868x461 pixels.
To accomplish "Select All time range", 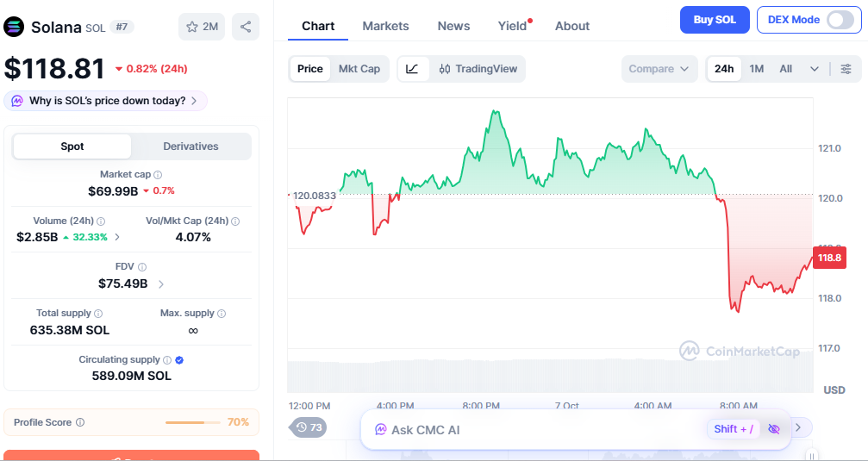I will coord(785,69).
